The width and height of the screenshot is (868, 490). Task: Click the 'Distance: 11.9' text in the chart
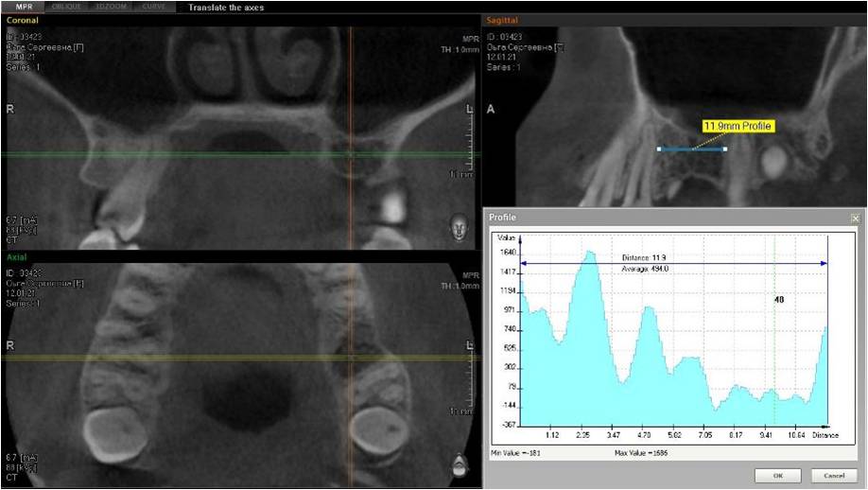pos(644,257)
